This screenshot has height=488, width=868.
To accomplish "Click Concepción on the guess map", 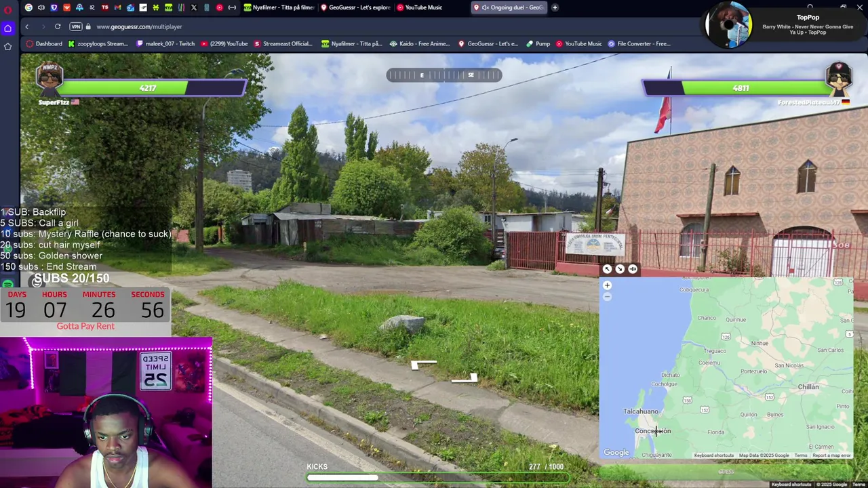I will (652, 431).
